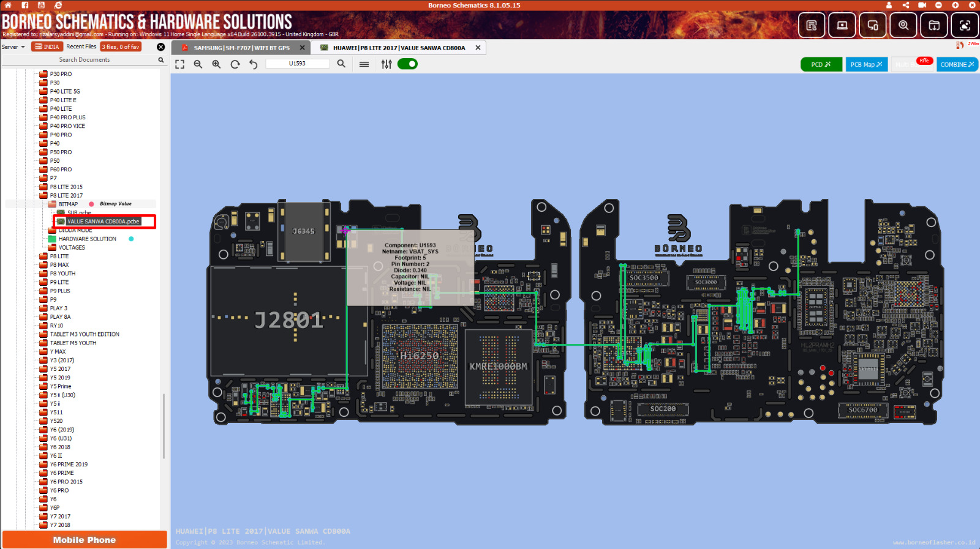Click the fit-to-screen view icon
The width and height of the screenshot is (980, 549).
[x=179, y=64]
